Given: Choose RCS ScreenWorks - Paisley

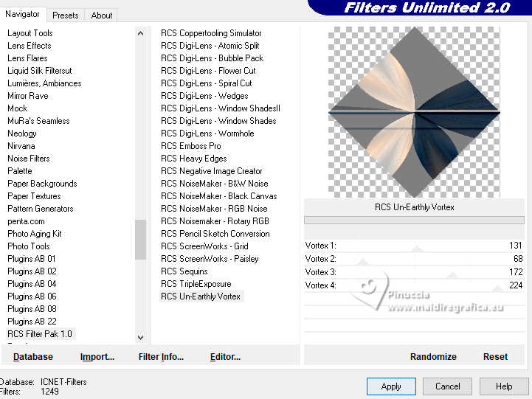Looking at the screenshot, I should click(210, 259).
